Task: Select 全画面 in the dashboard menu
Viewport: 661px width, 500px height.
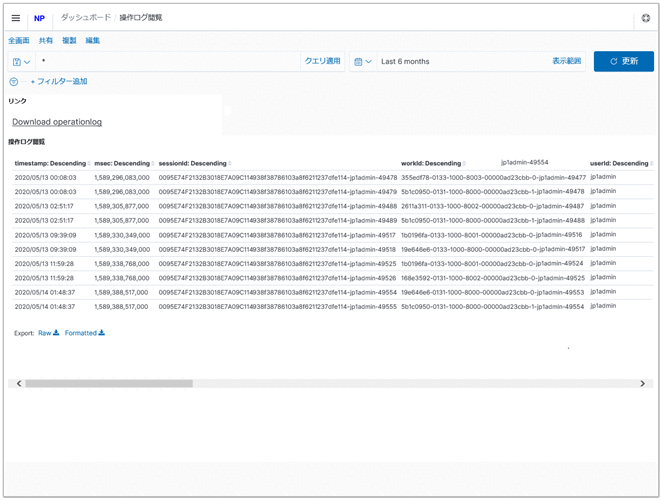Action: 19,41
